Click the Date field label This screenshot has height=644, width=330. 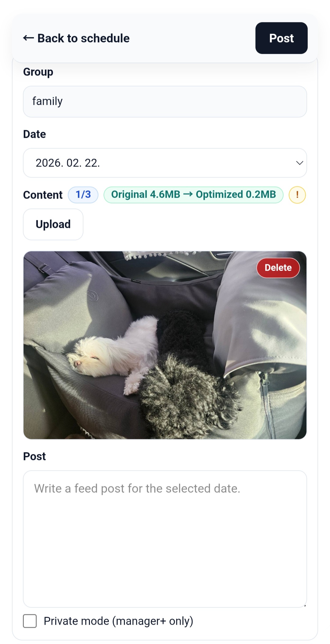tap(35, 134)
